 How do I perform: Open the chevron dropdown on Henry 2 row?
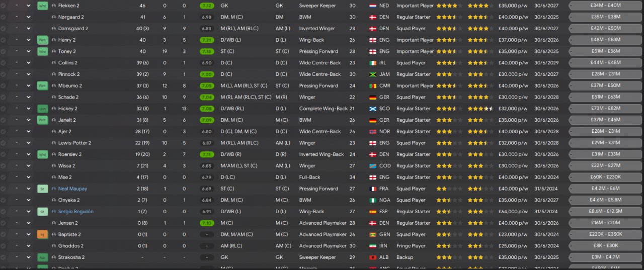pos(29,40)
